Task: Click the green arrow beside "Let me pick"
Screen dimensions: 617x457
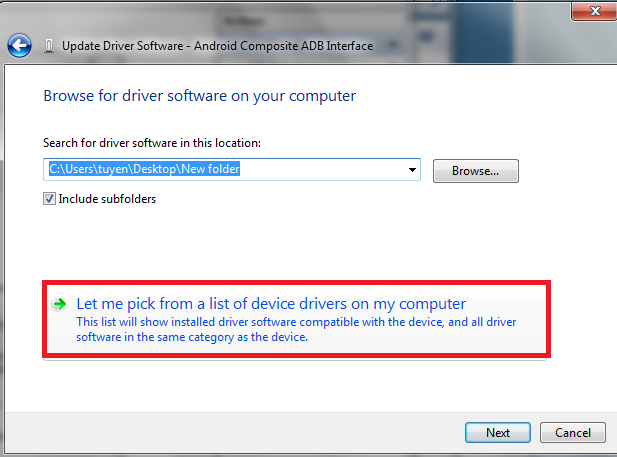Action: pos(60,304)
